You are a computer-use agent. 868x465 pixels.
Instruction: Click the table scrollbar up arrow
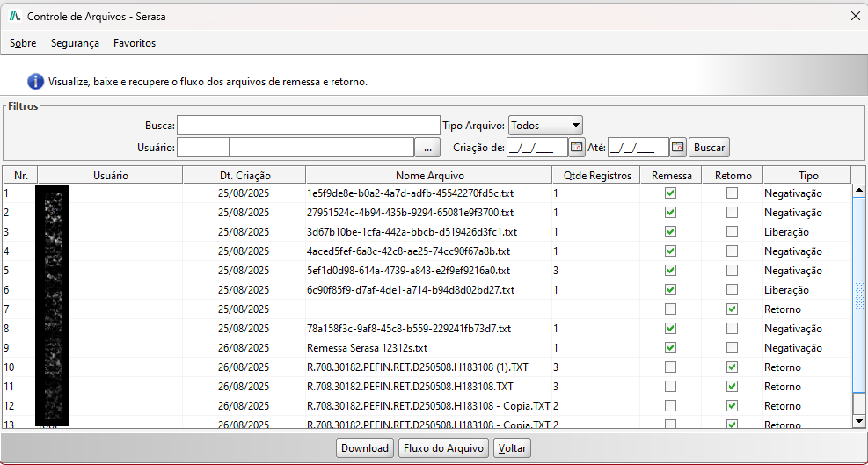coord(859,191)
